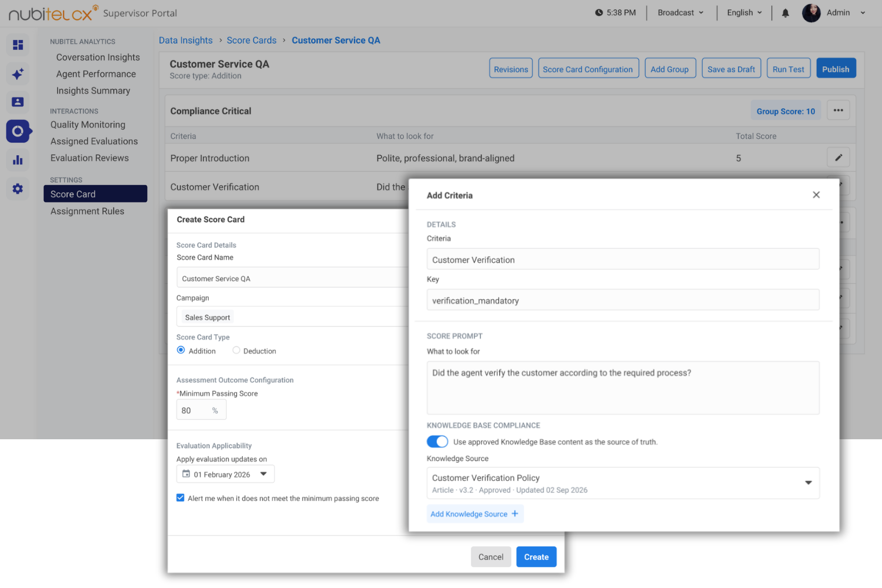Select Assignment Rules in settings
This screenshot has height=588, width=882.
[87, 211]
